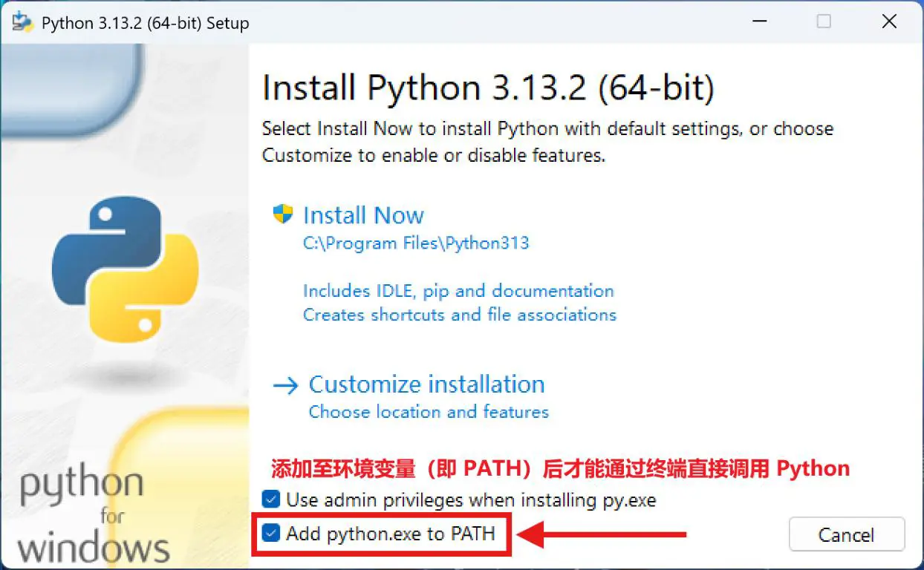Viewport: 924px width, 570px height.
Task: Toggle the Add python.exe to PATH checkbox
Action: tap(271, 533)
